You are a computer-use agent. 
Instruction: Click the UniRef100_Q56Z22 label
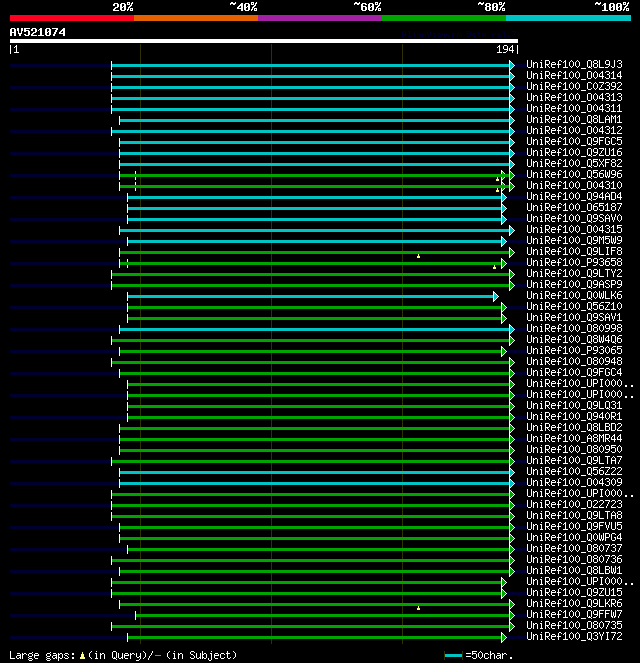click(574, 471)
